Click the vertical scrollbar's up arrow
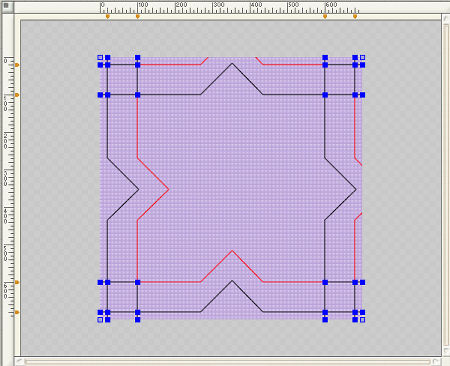Viewport: 450px width, 366px height. 446,19
